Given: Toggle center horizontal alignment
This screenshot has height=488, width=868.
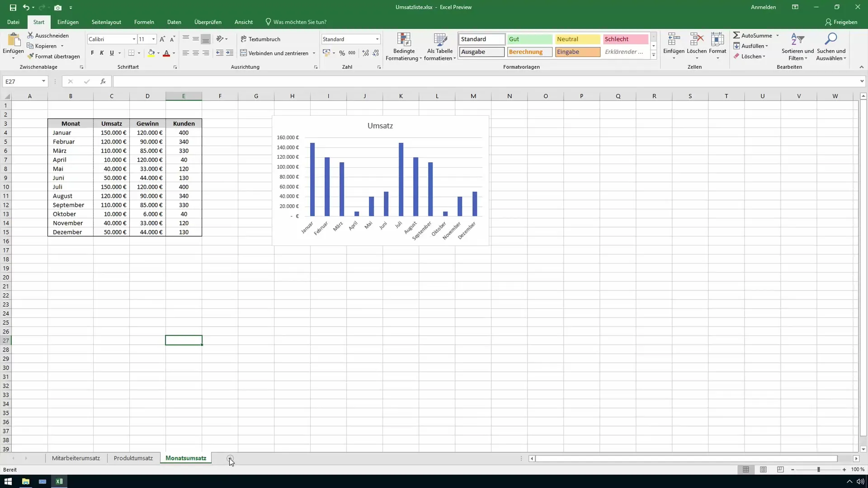Looking at the screenshot, I should (196, 53).
